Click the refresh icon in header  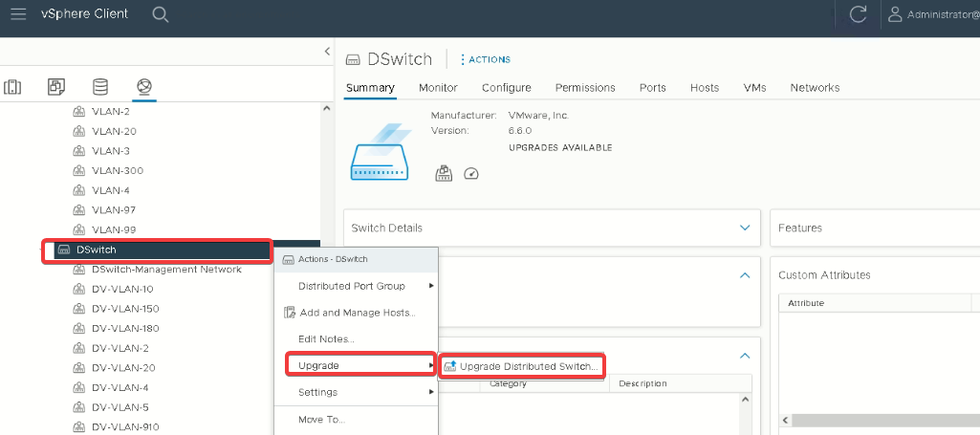[859, 14]
